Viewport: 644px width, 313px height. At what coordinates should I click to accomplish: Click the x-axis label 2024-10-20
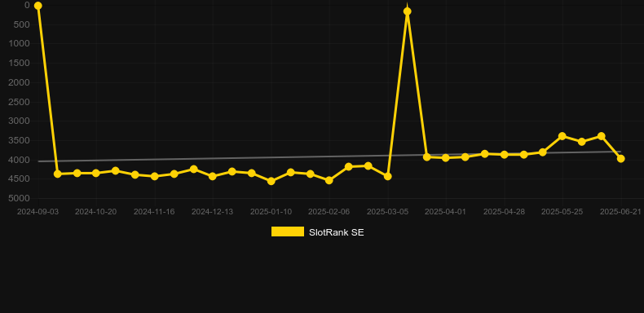click(x=95, y=212)
